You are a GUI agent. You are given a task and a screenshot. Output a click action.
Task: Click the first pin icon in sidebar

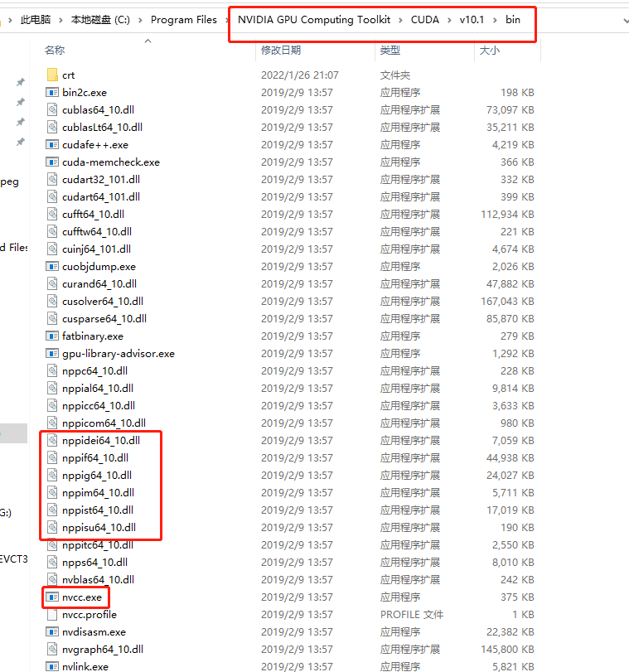(21, 82)
